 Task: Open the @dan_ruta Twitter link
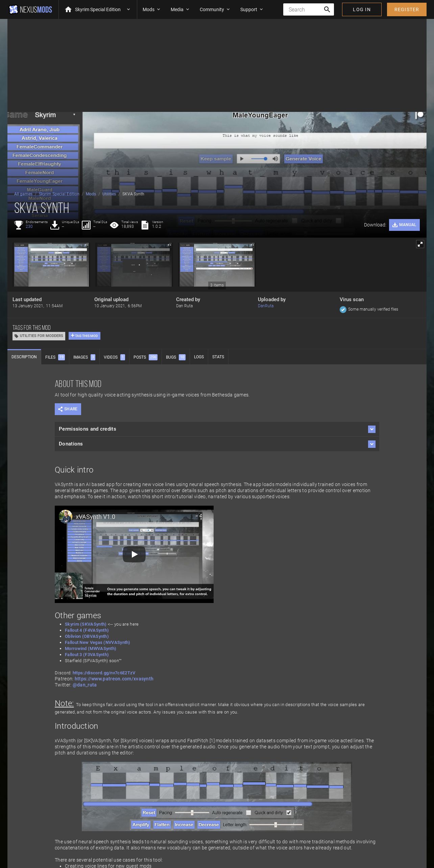pos(85,685)
